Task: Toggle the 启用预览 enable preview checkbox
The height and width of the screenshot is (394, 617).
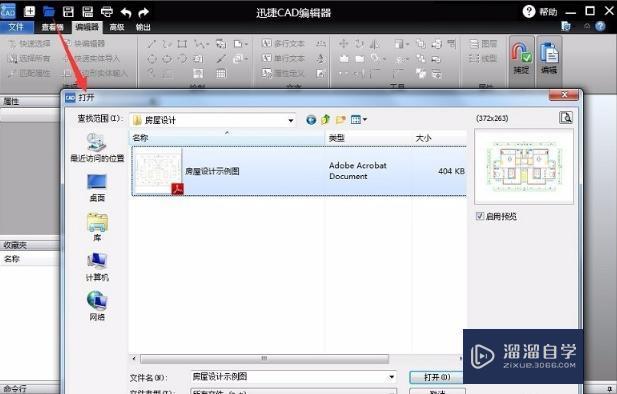Action: pos(480,216)
